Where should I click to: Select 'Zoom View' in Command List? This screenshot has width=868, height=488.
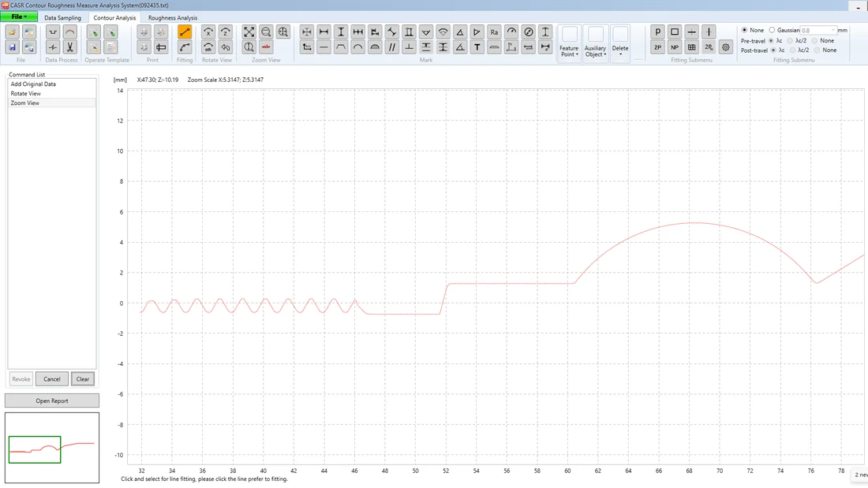(x=51, y=103)
